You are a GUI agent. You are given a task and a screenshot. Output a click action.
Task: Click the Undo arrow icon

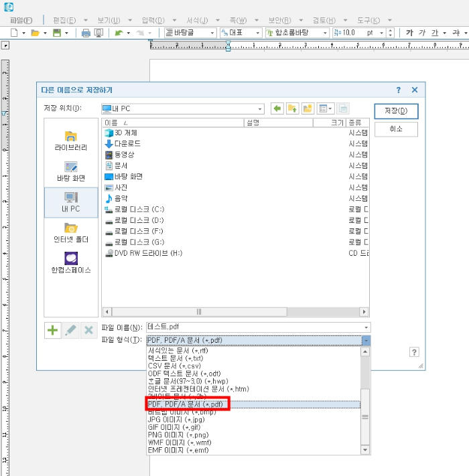tap(119, 33)
